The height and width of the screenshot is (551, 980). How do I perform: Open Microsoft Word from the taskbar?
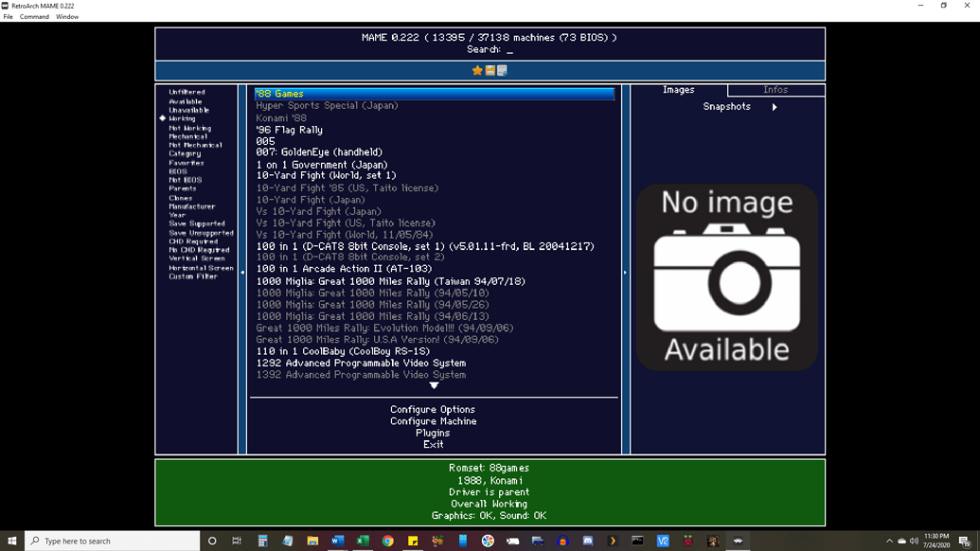tap(337, 541)
